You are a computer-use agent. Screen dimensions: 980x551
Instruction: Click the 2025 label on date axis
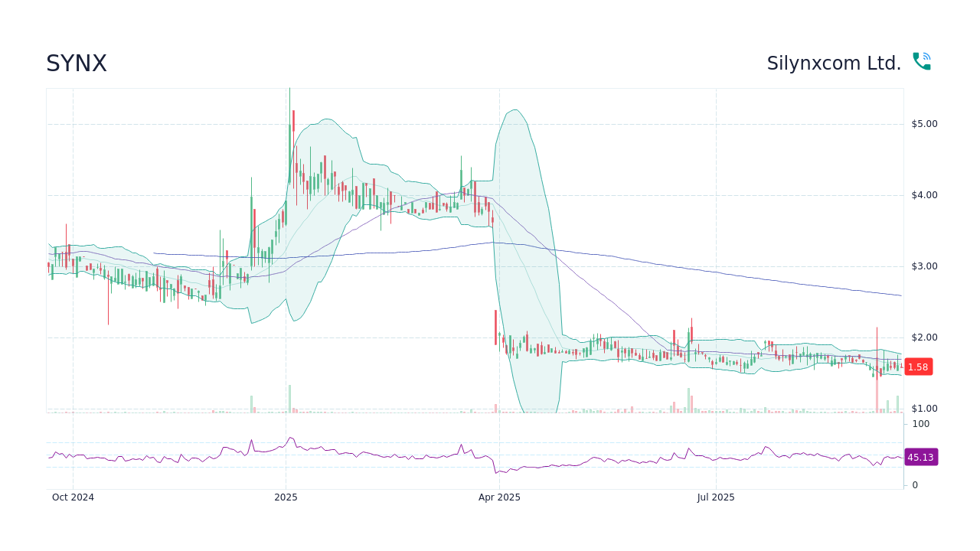coord(286,497)
